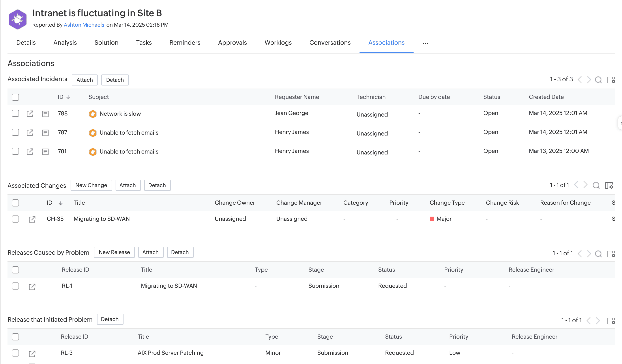Select checkbox for incident 781

point(15,151)
